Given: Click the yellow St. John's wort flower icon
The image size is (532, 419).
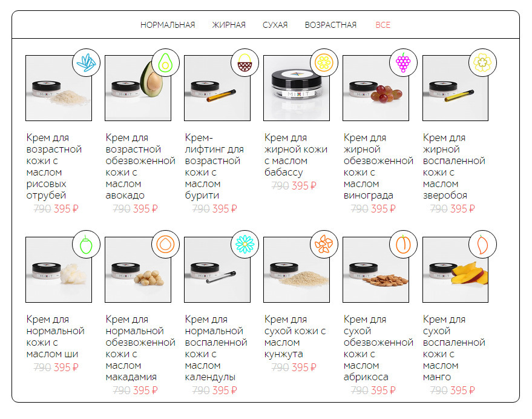Looking at the screenshot, I should tap(482, 63).
